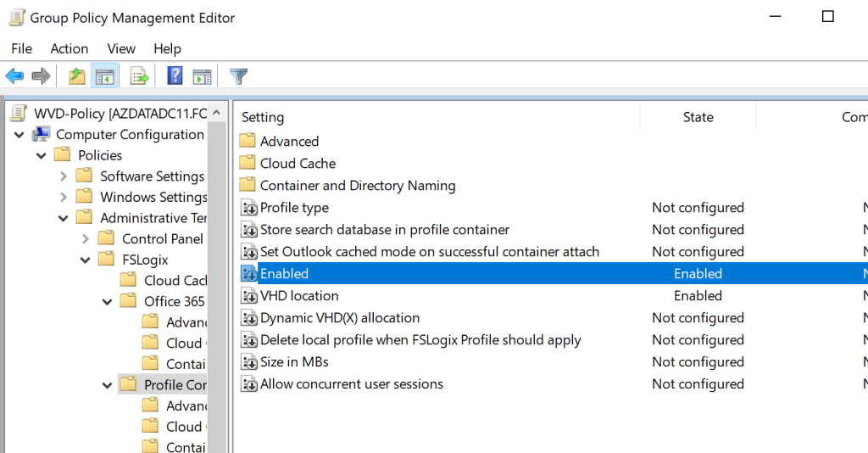Image resolution: width=868 pixels, height=453 pixels.
Task: Expand the Control Panel node
Action: [86, 238]
